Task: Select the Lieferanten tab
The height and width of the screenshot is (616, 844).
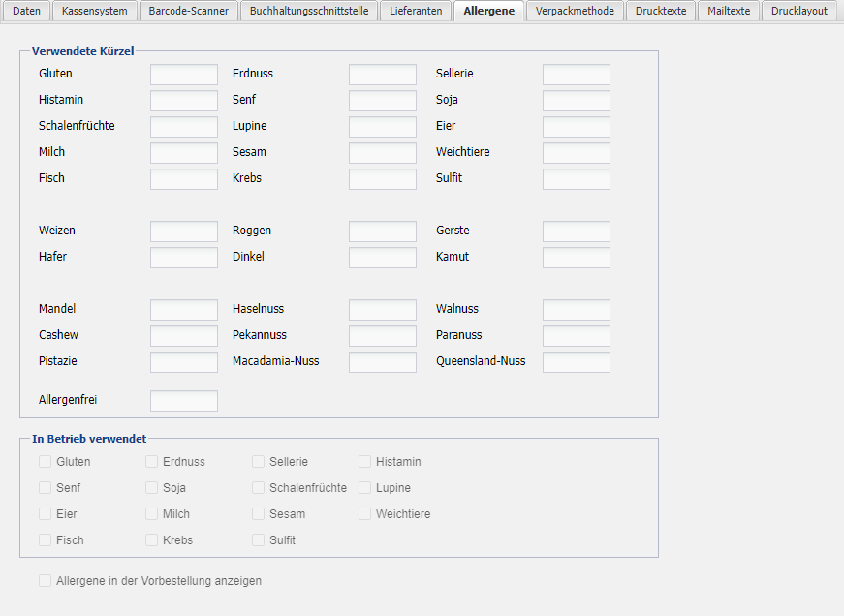Action: pos(416,11)
